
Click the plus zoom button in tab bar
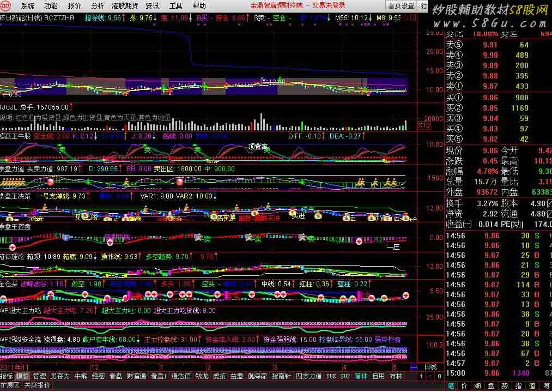pos(422,376)
